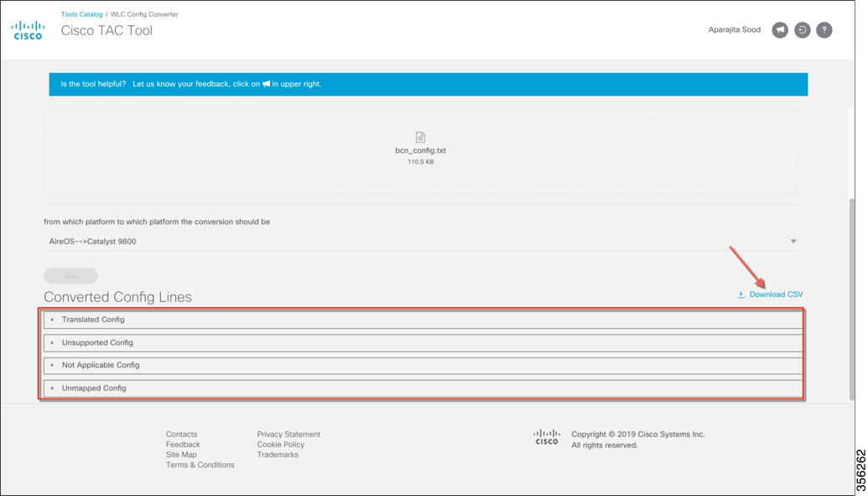Screen dimensions: 868x496
Task: Open the Site Map footer link
Action: click(x=182, y=454)
